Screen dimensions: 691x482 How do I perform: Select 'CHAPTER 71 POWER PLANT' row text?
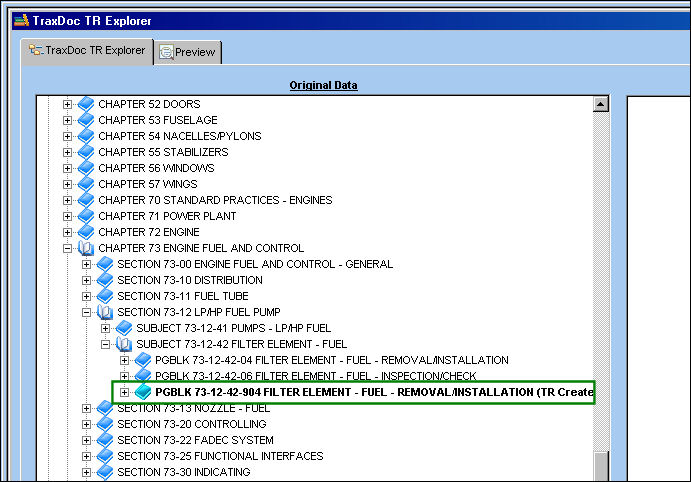coord(167,216)
